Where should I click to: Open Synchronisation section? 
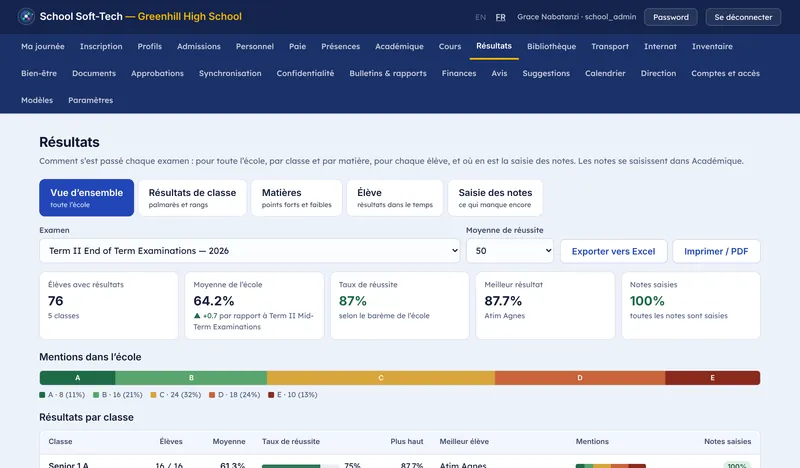[x=230, y=73]
